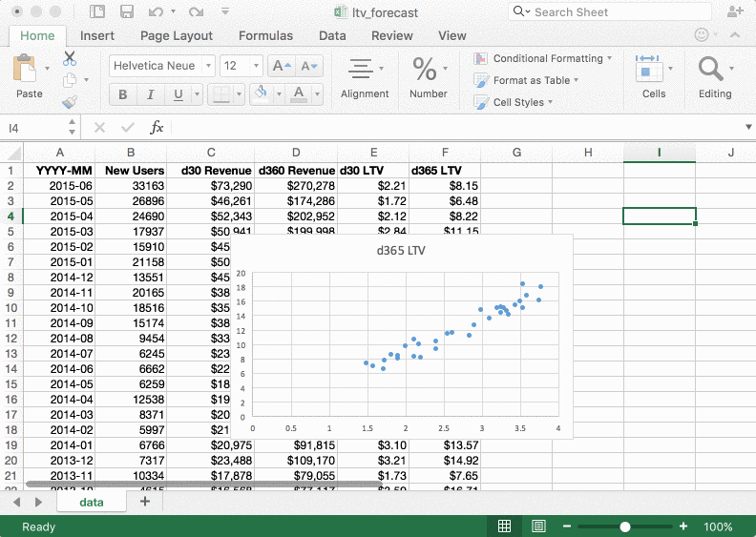Open the Page Layout ribbon tab
This screenshot has width=756, height=537.
177,35
